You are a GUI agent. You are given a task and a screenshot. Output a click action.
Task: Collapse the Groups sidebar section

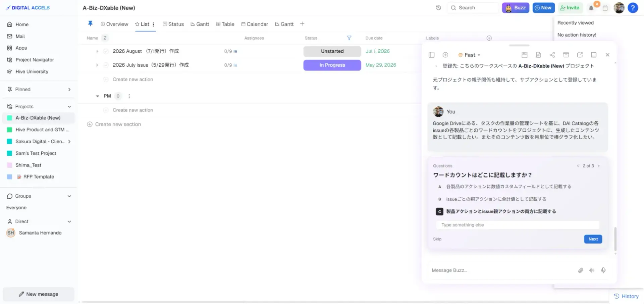[x=69, y=196]
